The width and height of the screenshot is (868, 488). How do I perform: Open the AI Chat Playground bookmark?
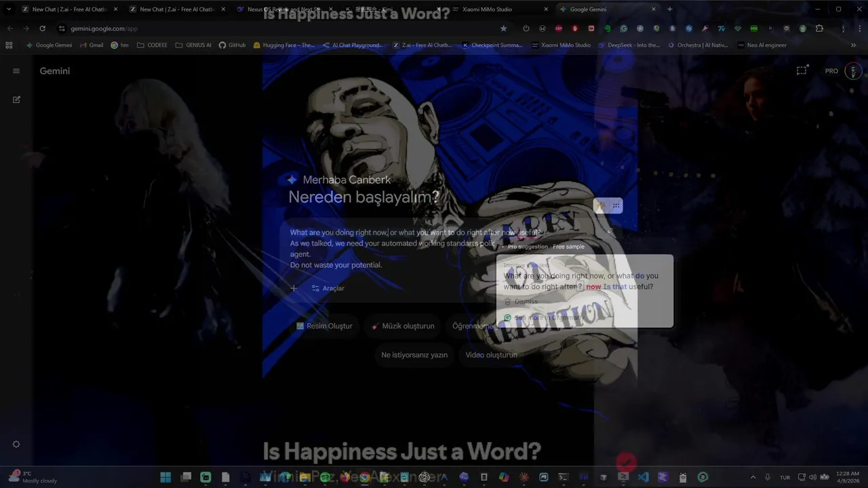352,45
